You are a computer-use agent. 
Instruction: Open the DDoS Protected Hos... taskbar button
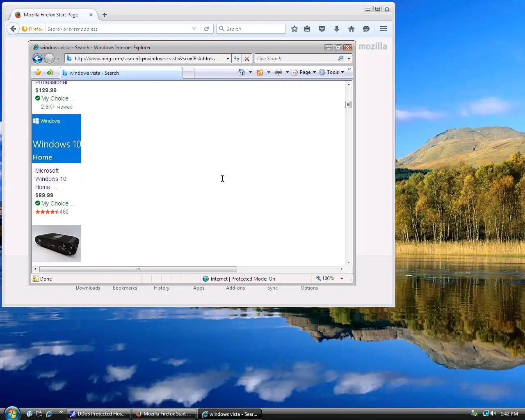[x=98, y=414]
